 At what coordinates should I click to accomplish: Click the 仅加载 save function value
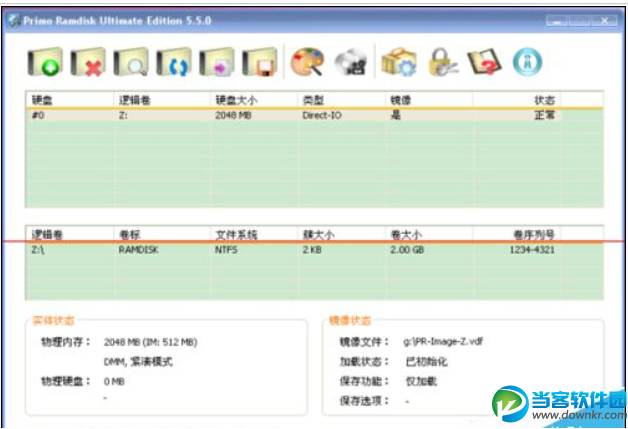421,381
